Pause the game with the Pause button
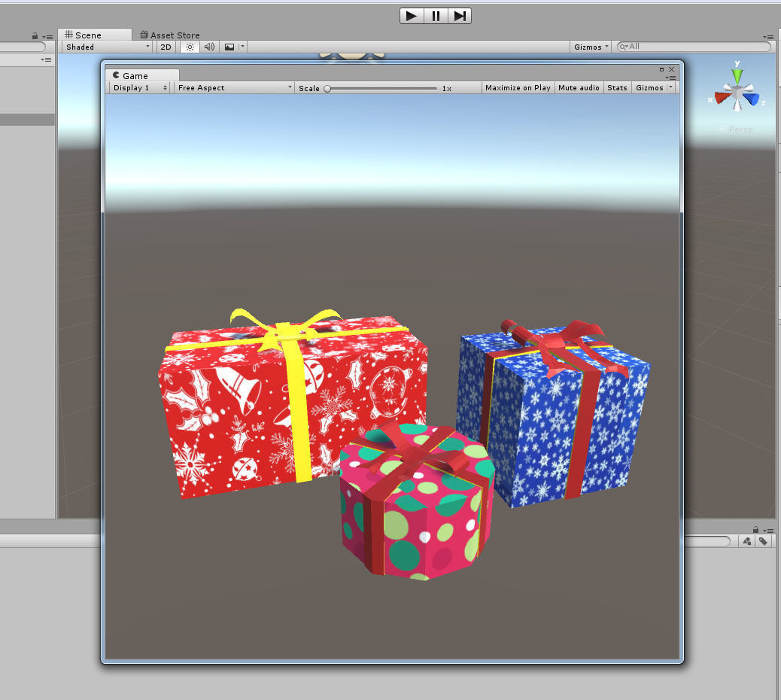The image size is (781, 700). click(x=436, y=16)
